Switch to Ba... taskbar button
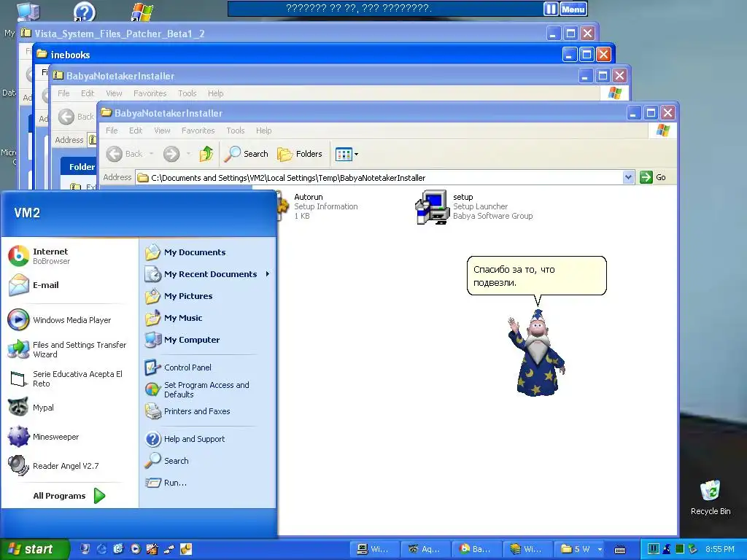Viewport: 747px width, 560px height. tap(476, 549)
